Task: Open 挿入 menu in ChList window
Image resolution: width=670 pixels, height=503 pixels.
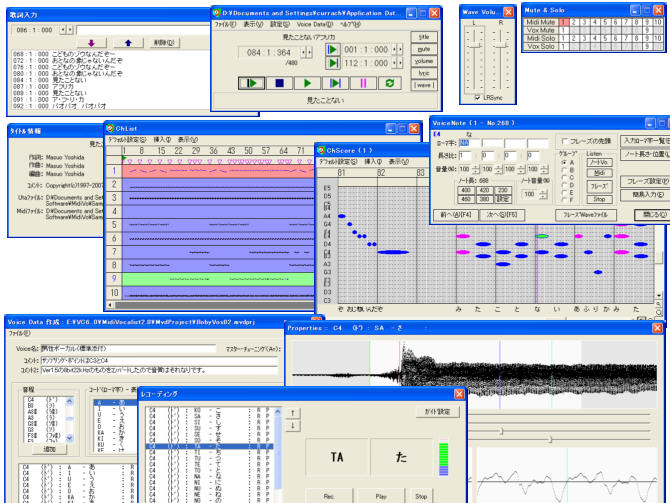Action: [162, 140]
